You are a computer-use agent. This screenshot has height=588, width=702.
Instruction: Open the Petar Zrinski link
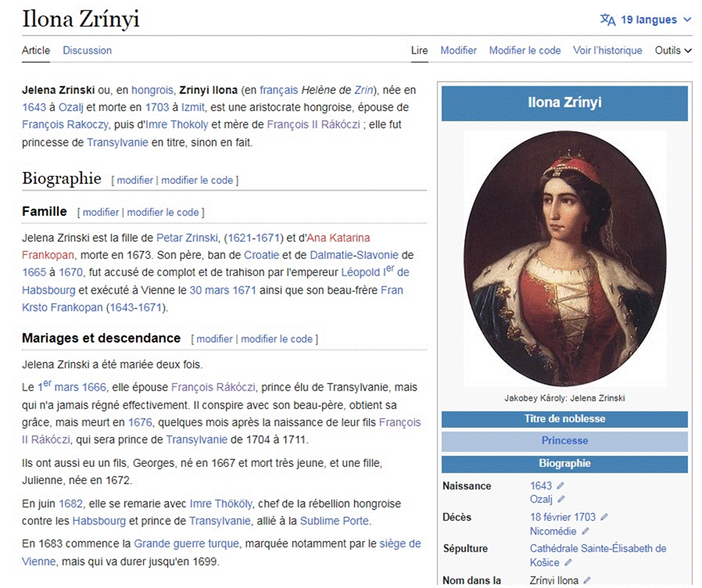187,237
